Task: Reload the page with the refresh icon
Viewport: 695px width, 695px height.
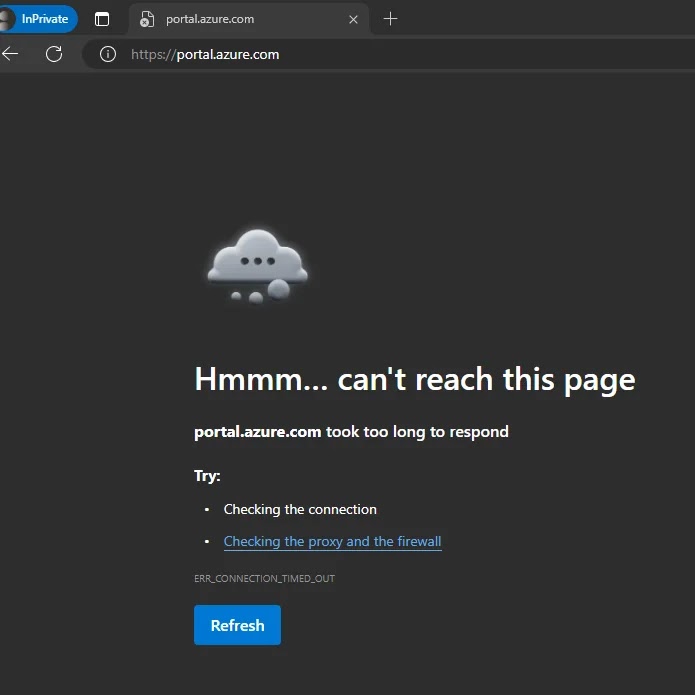Action: pyautogui.click(x=54, y=54)
